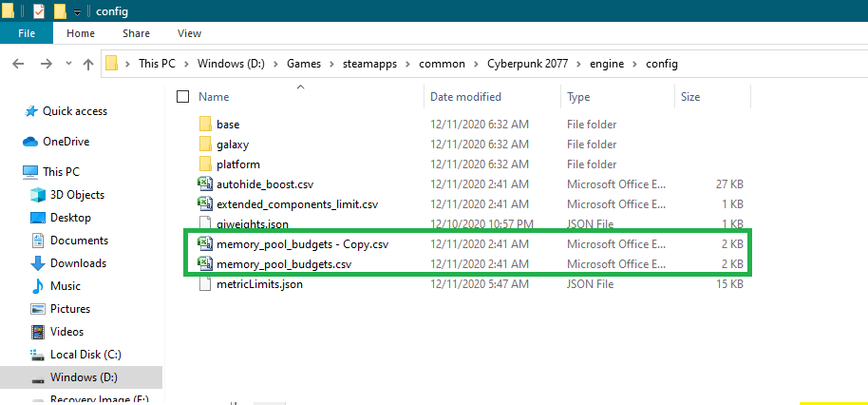
Task: Select This PC in navigation pane
Action: click(x=62, y=172)
